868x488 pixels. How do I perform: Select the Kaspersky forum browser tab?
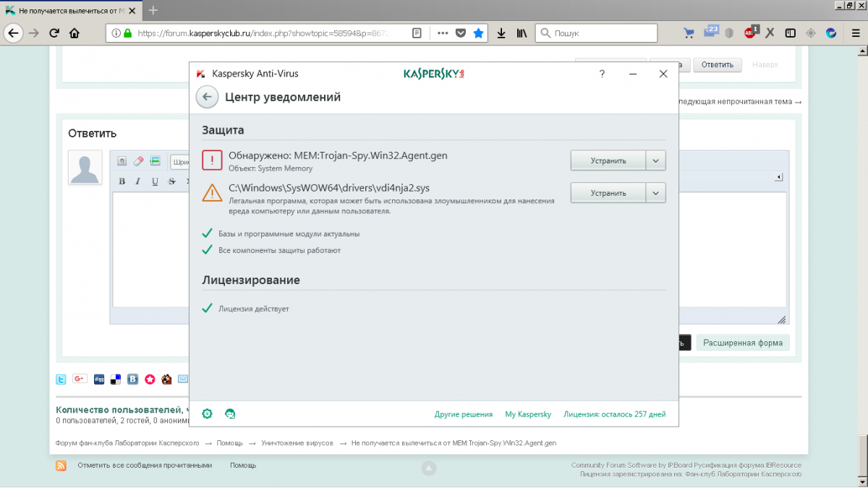tap(72, 11)
